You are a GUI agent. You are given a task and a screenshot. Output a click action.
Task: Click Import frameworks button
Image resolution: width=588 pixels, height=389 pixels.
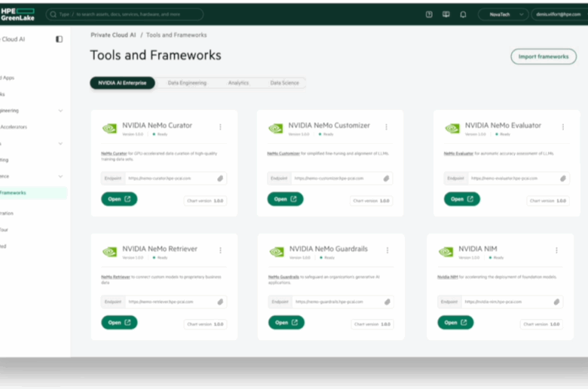click(x=544, y=57)
